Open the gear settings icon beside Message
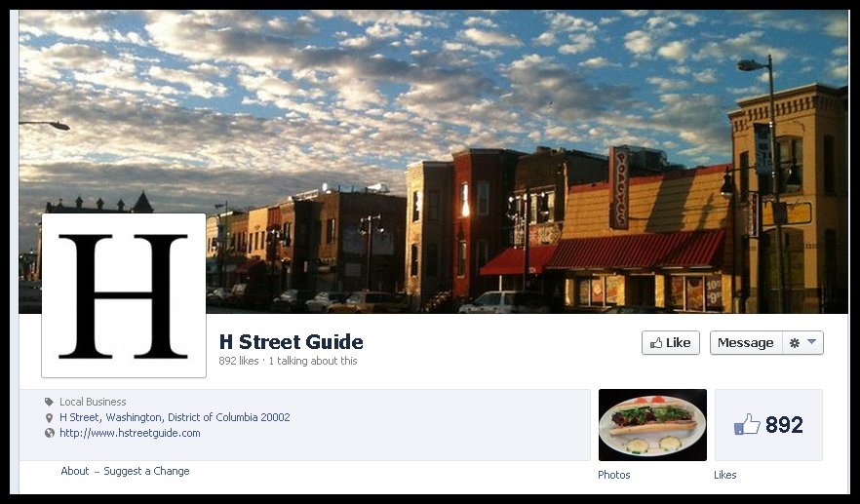 pos(794,343)
